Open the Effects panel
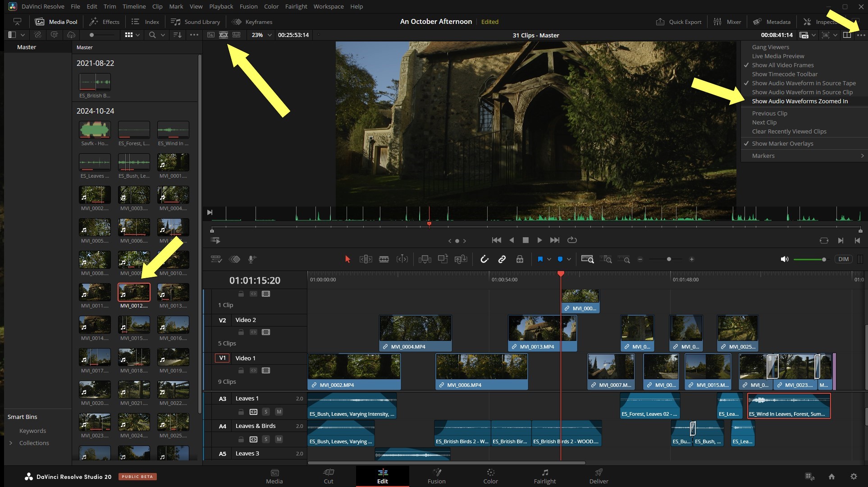The image size is (868, 487). pos(104,22)
